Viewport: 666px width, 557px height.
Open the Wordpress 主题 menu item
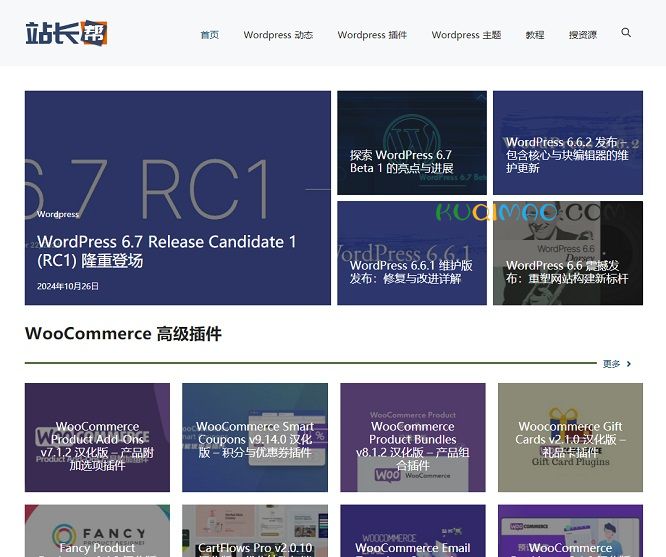click(466, 35)
